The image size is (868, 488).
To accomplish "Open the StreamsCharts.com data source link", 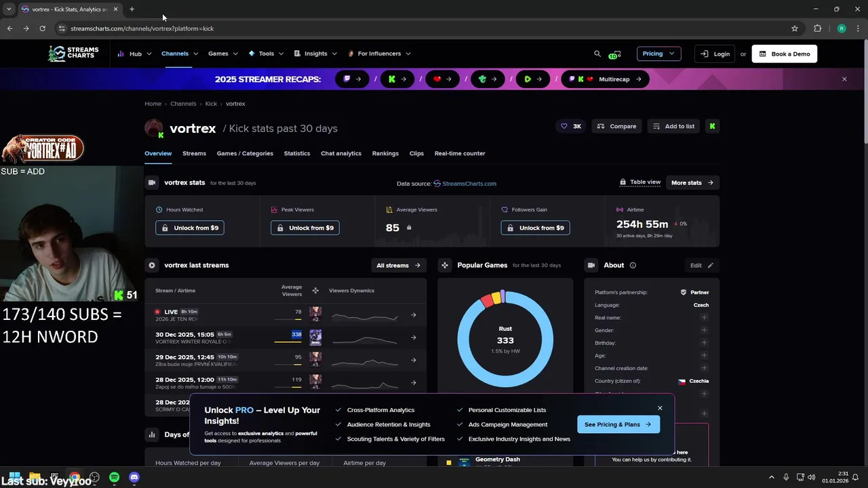I will click(x=465, y=183).
